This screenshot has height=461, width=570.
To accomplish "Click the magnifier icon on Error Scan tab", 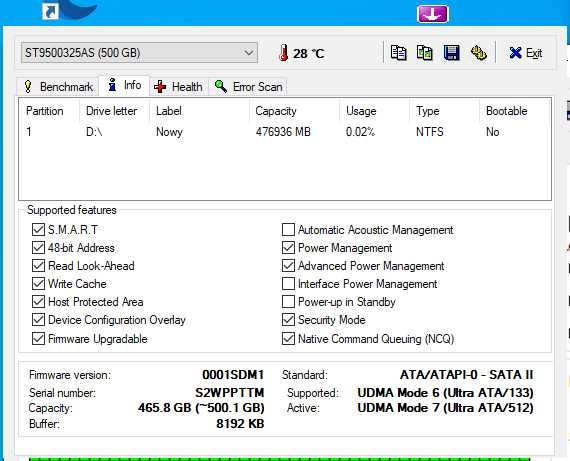I will click(x=221, y=87).
